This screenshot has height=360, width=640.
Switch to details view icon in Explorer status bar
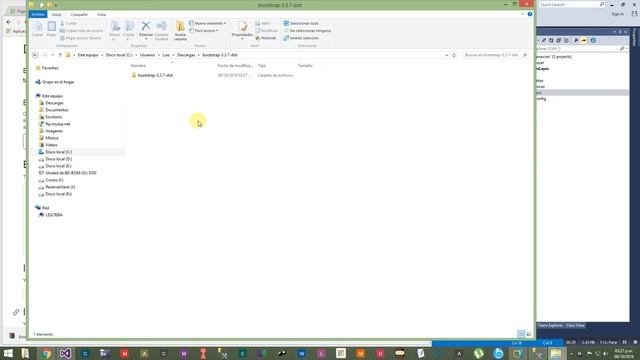tap(521, 334)
